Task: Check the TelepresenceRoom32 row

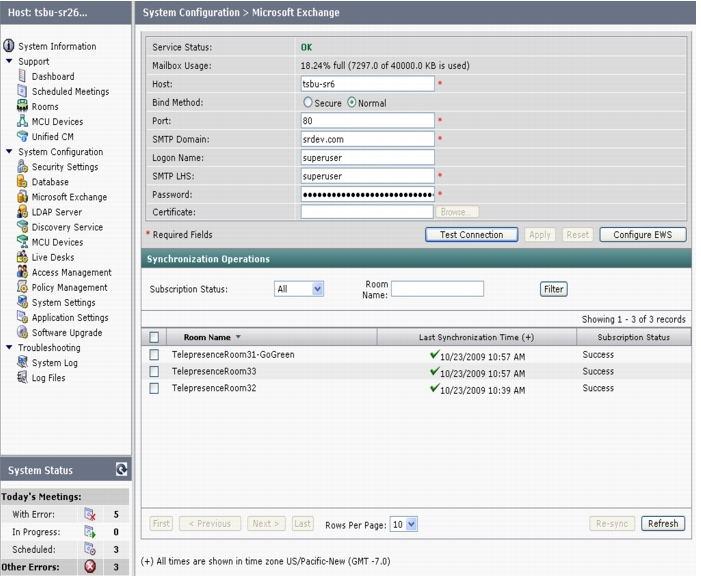Action: 154,389
